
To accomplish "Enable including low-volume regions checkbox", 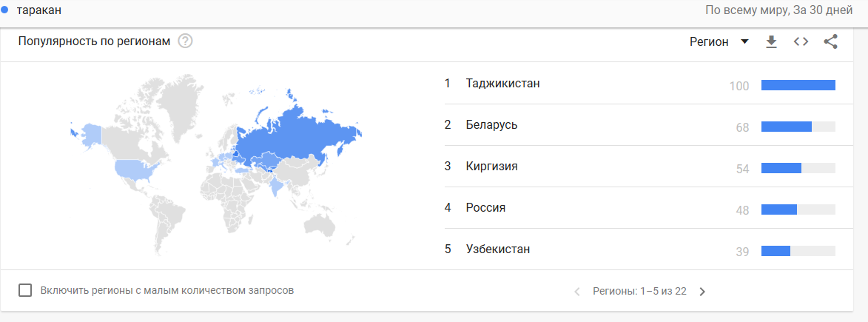I will [25, 290].
